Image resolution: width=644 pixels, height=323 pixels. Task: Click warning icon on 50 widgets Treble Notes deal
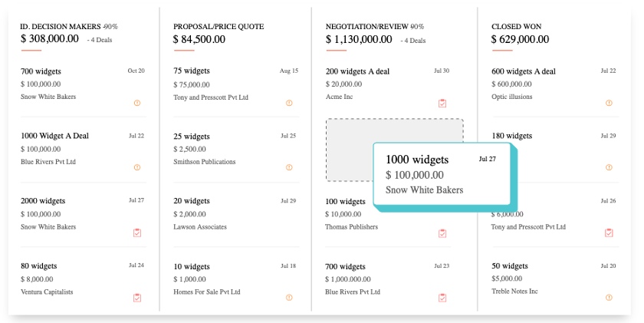pyautogui.click(x=609, y=298)
